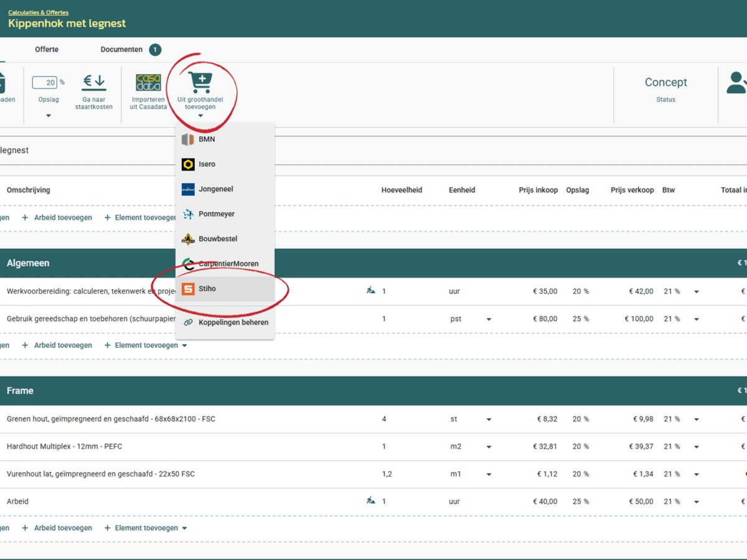Click Vurenhout lat 22x50 FSC description

coord(100,474)
